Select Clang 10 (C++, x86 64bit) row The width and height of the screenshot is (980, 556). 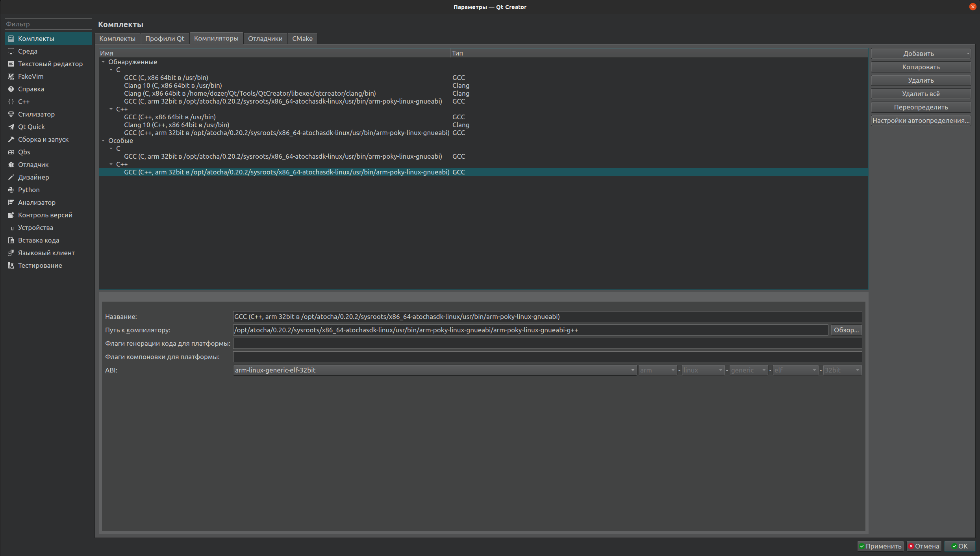pos(484,125)
